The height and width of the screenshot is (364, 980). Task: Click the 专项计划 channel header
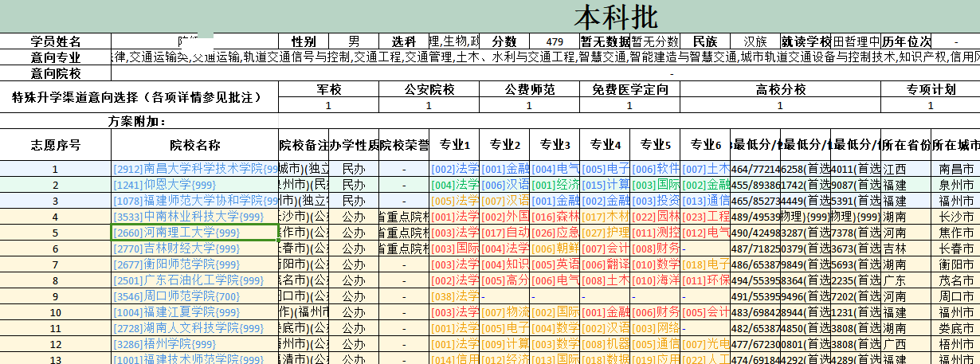coord(931,89)
